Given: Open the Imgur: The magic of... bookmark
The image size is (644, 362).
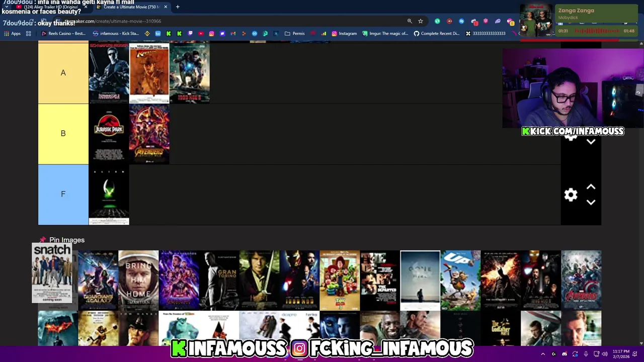Looking at the screenshot, I should coord(385,34).
